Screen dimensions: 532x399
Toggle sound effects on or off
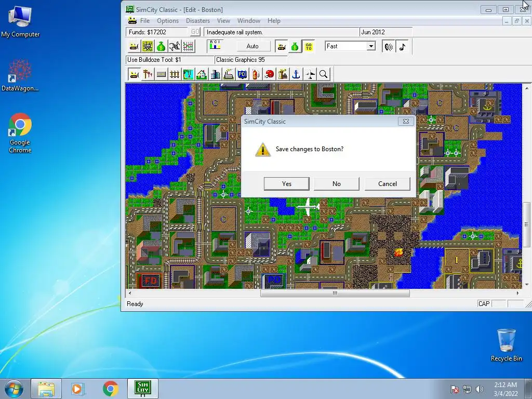tap(389, 46)
